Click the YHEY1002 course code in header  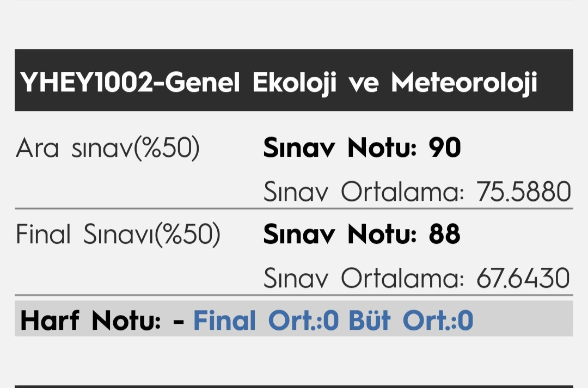88,83
